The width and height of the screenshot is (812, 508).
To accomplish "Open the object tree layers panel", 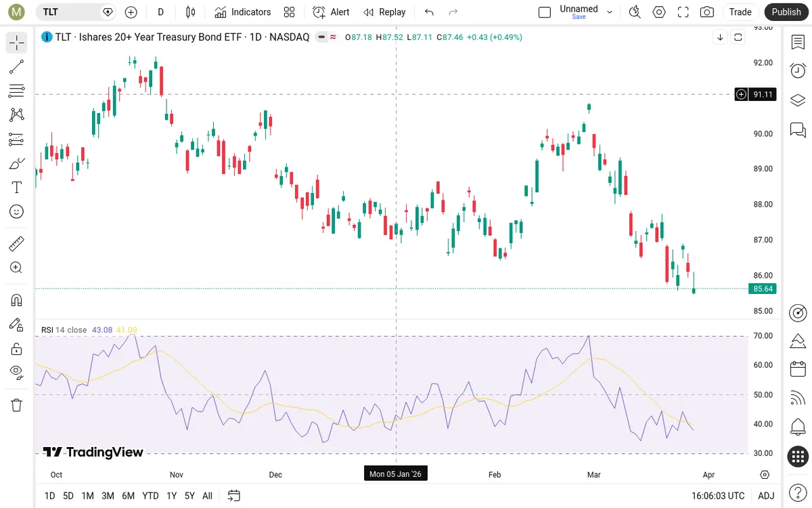I will click(798, 100).
